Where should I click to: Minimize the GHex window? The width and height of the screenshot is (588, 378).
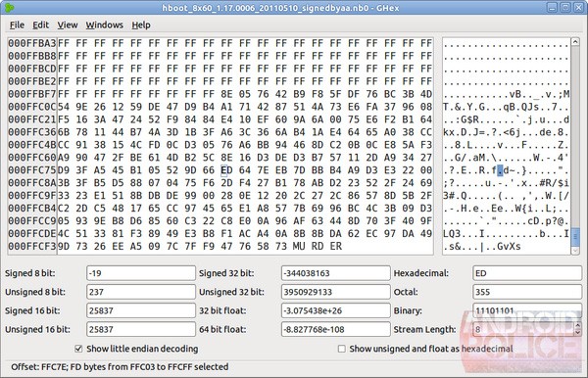coord(552,7)
